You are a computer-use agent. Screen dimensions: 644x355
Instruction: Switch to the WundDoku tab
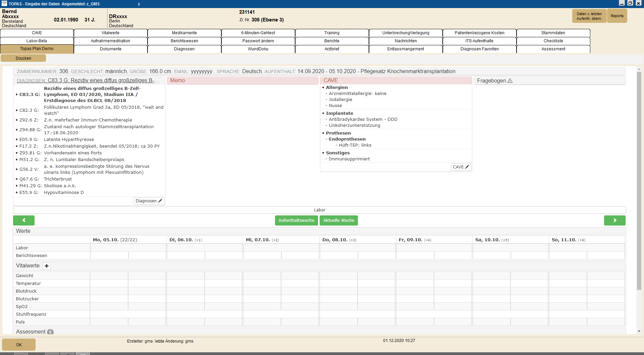258,49
